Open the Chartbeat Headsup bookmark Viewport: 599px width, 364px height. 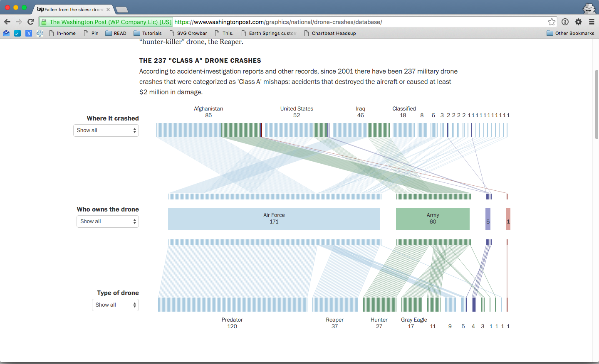click(x=330, y=33)
